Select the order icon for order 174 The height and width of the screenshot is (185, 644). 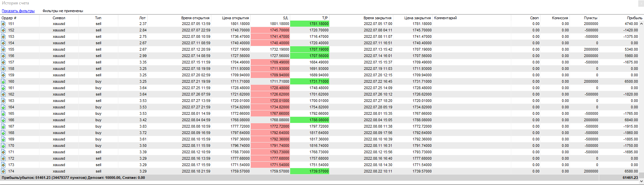(3, 171)
